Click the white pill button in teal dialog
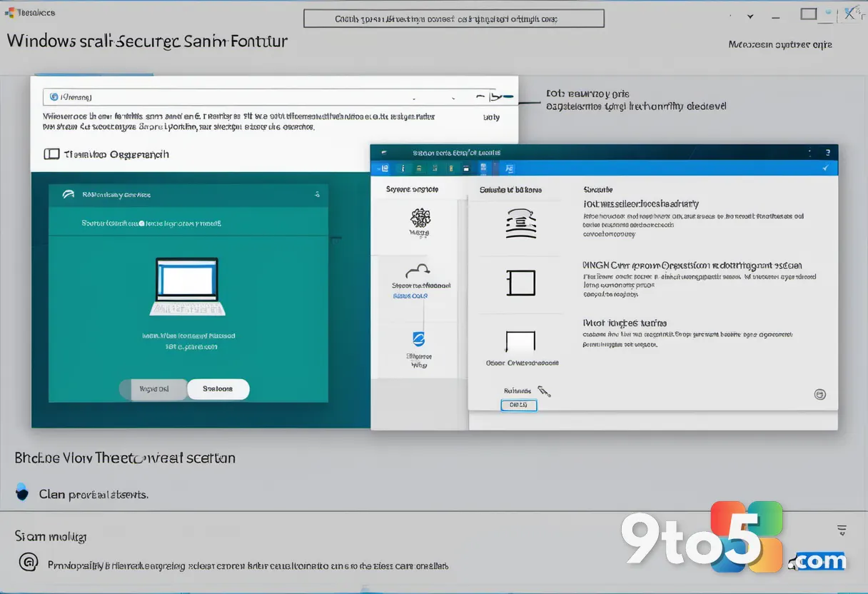The height and width of the screenshot is (594, 868). tap(218, 389)
